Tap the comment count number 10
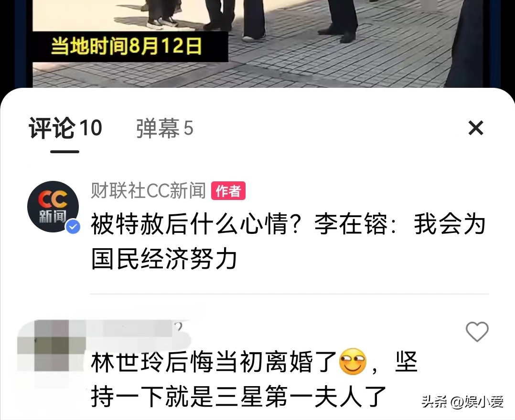 coord(91,127)
